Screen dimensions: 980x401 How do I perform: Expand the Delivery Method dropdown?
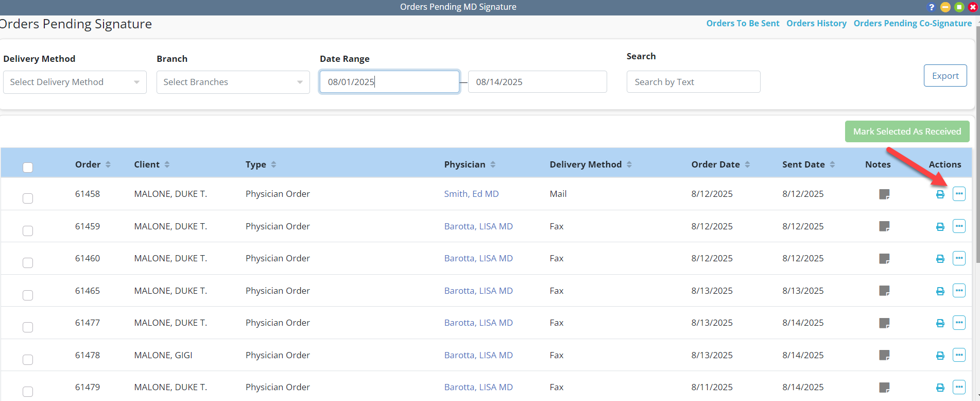(75, 82)
